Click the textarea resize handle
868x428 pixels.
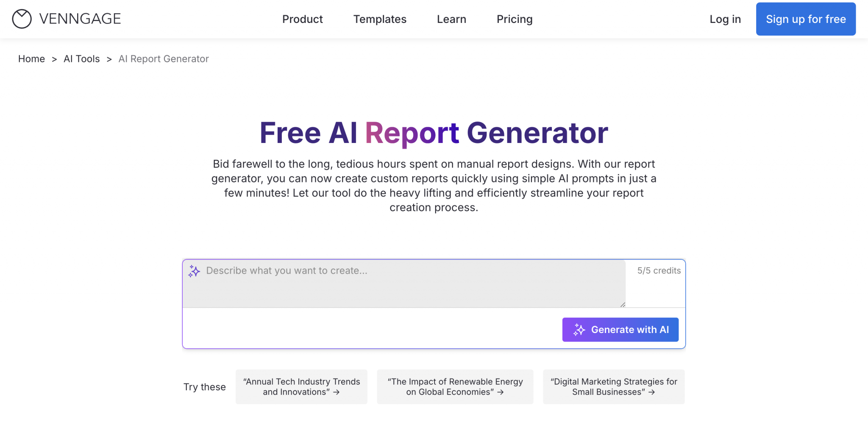point(622,304)
